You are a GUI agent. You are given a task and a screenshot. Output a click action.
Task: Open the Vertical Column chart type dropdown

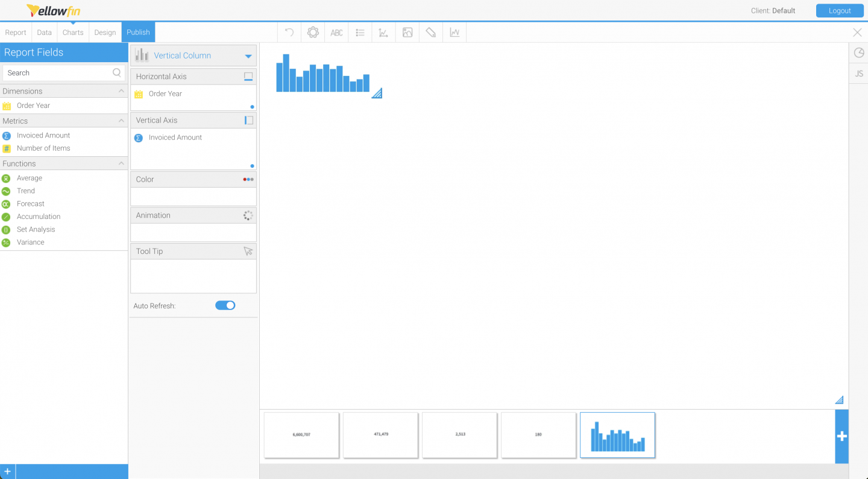pyautogui.click(x=247, y=55)
